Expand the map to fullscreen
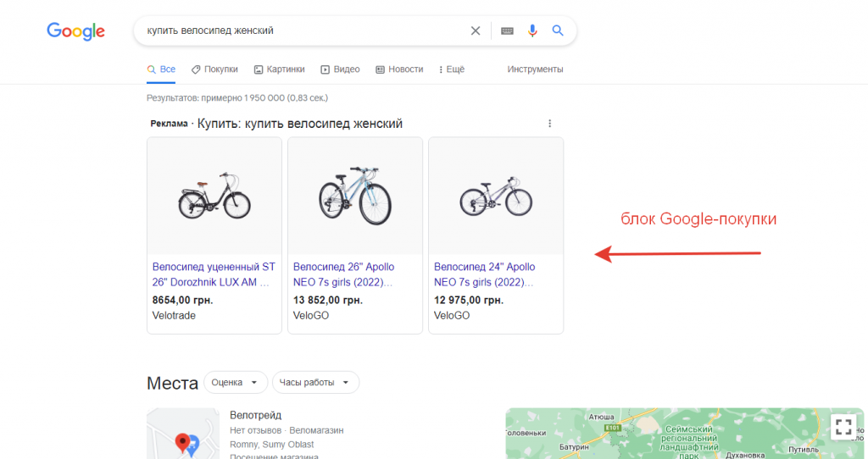This screenshot has height=459, width=868. (843, 426)
